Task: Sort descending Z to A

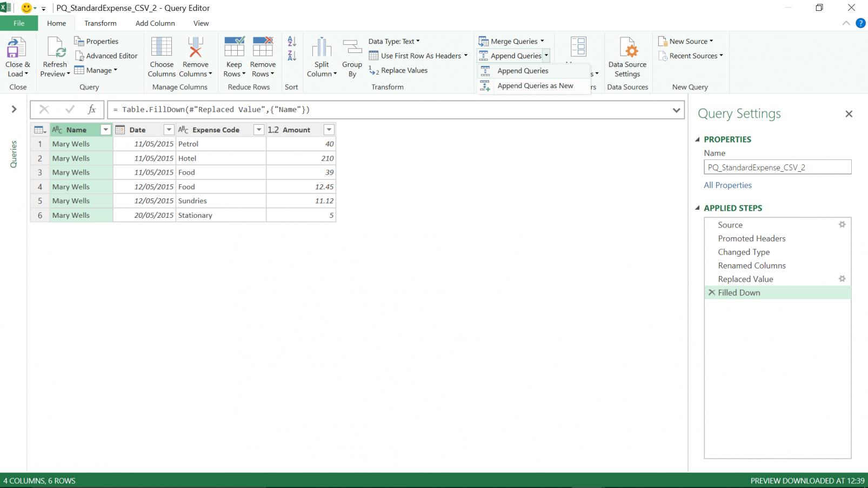Action: (292, 55)
